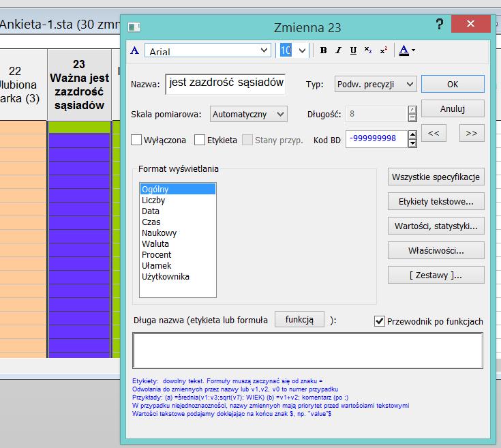This screenshot has height=448, width=501.
Task: Decrease Kod BD value with down arrow
Action: (x=412, y=143)
